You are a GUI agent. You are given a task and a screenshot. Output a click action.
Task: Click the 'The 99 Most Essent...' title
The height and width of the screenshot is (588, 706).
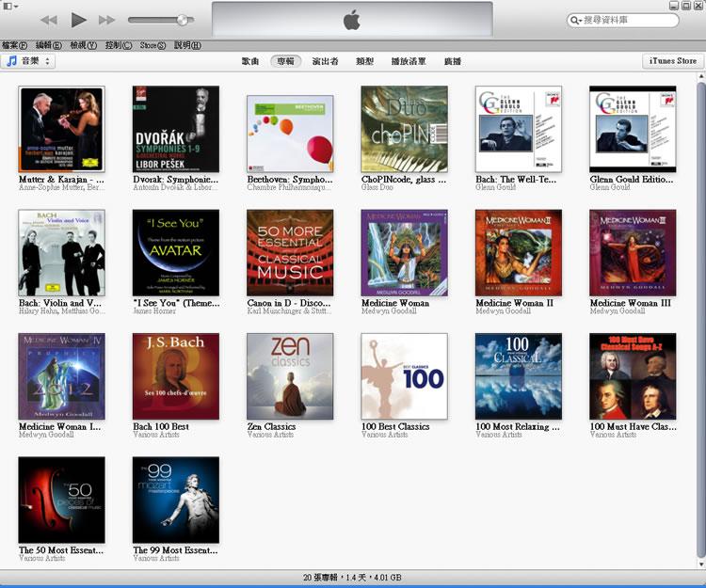click(175, 550)
